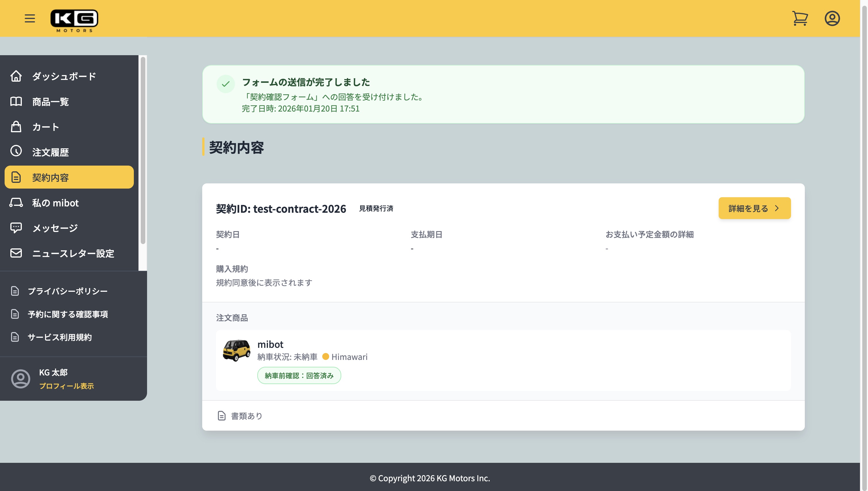Select the ダッシュボード home icon
Image resolution: width=868 pixels, height=491 pixels.
tap(16, 76)
